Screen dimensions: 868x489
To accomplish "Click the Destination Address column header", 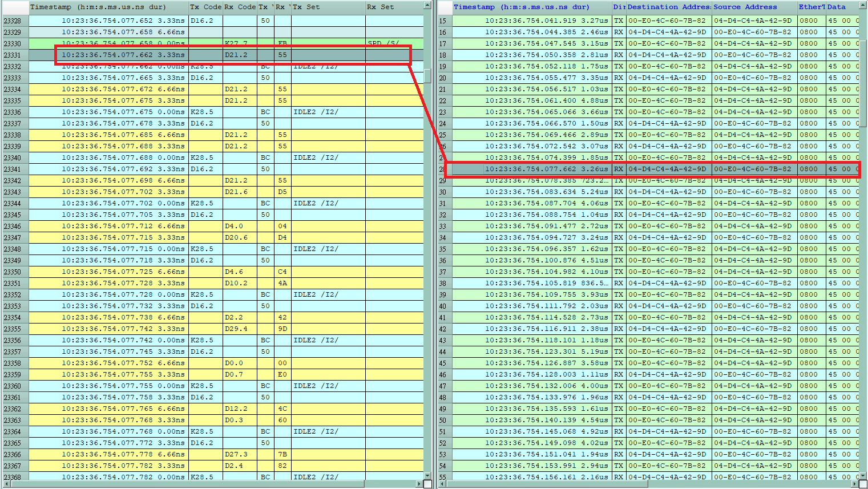I will (x=669, y=7).
